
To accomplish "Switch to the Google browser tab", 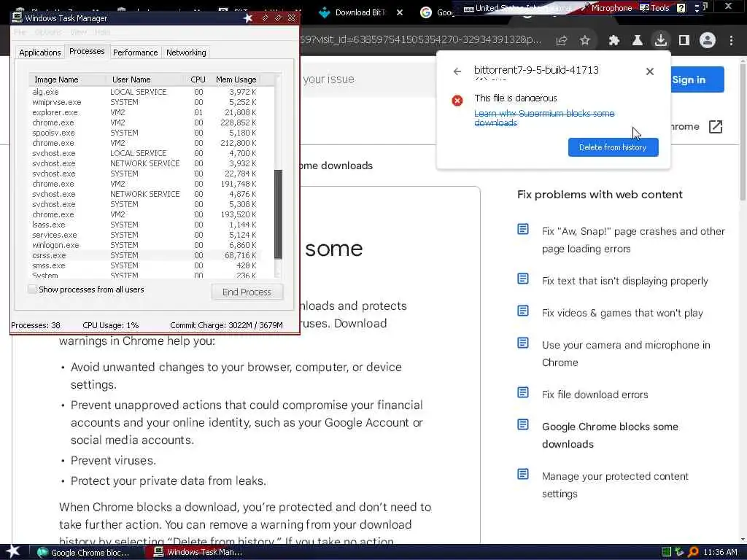I will (x=438, y=12).
